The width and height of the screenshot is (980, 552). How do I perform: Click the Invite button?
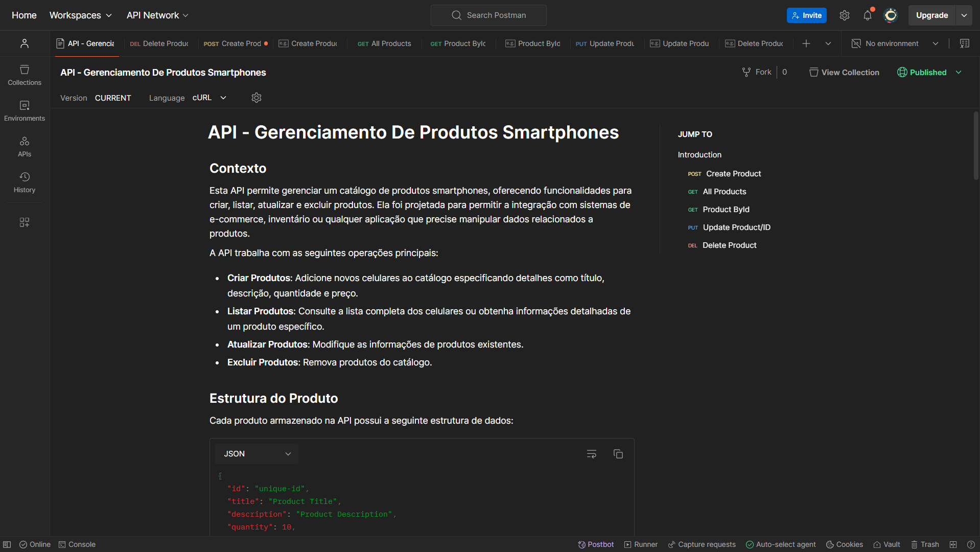[x=806, y=15]
